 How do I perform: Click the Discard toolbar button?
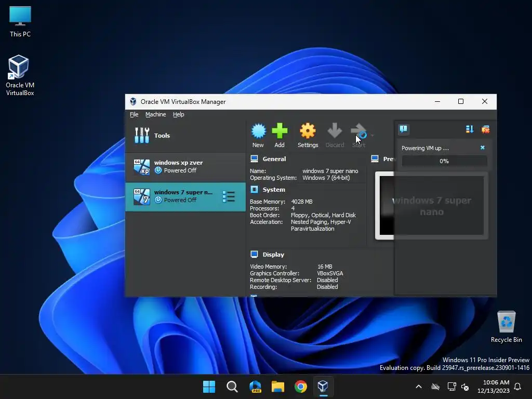335,136
